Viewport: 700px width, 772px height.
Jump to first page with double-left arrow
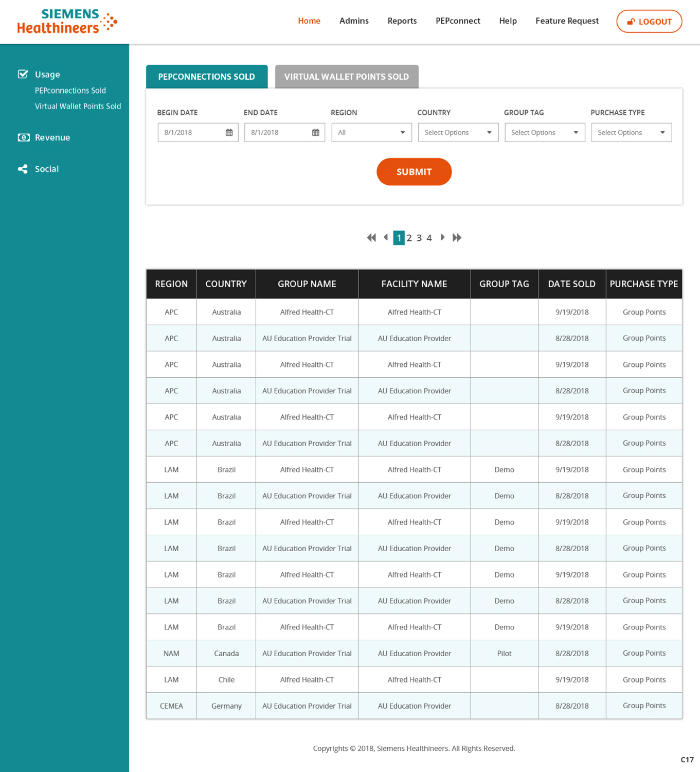click(371, 237)
